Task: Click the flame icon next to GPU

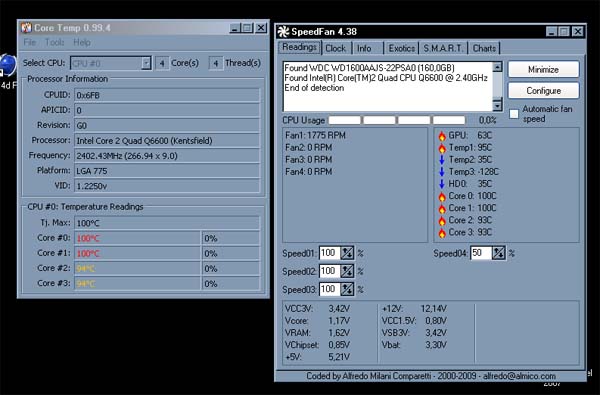Action: [442, 136]
